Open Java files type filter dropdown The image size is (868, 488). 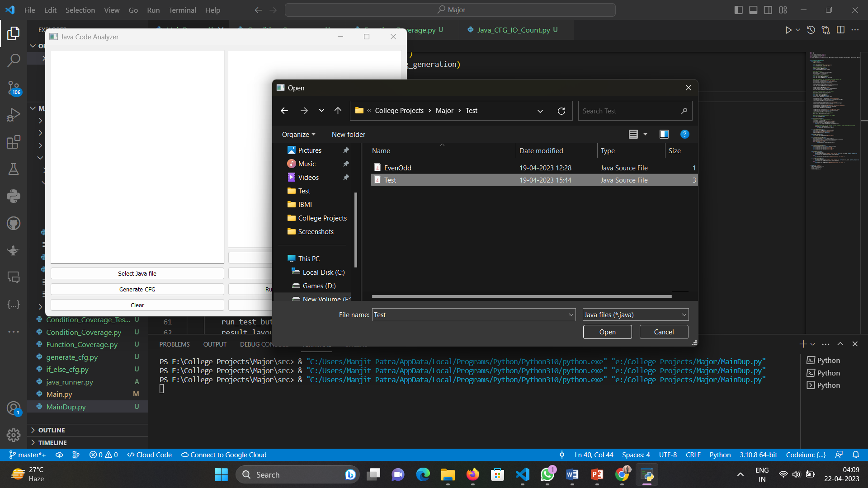(x=635, y=315)
